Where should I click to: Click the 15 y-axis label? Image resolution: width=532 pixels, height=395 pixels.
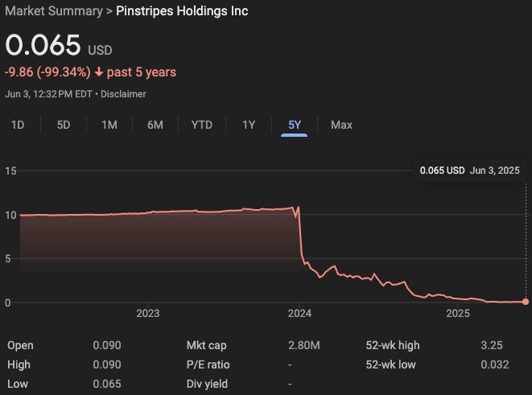10,171
